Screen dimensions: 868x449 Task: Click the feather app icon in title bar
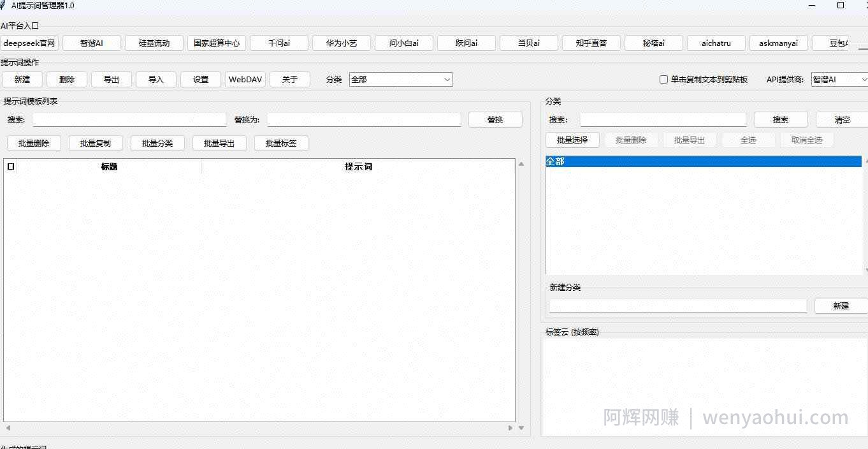pos(3,5)
